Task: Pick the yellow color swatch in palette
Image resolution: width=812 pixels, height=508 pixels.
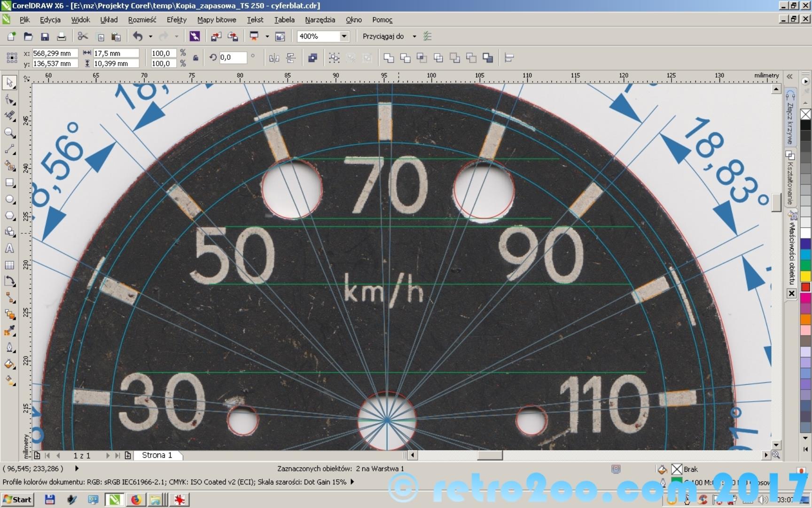Action: (x=805, y=276)
